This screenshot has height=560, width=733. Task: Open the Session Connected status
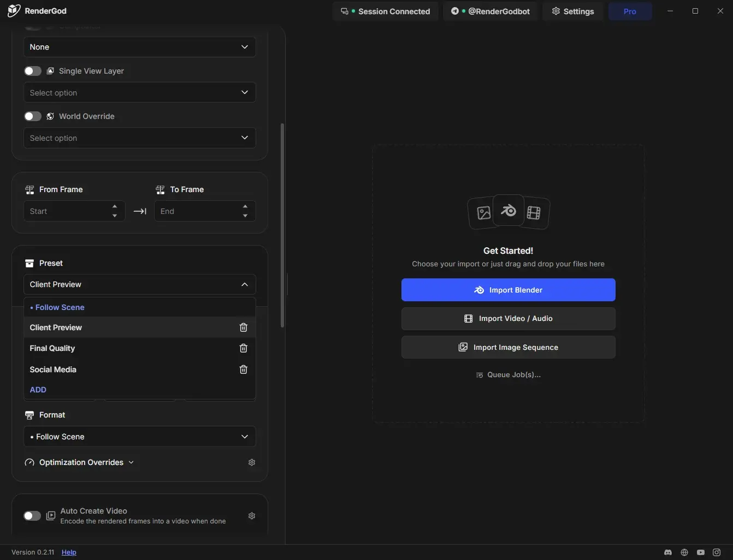pos(386,11)
